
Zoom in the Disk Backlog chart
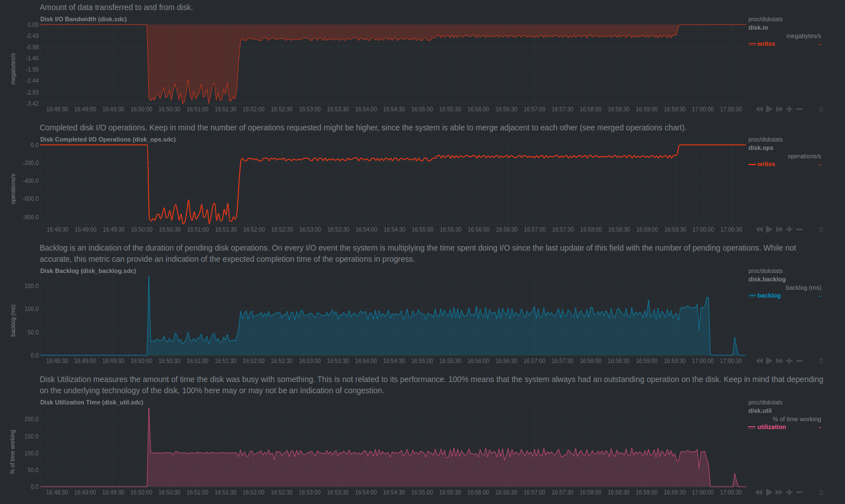tap(790, 361)
